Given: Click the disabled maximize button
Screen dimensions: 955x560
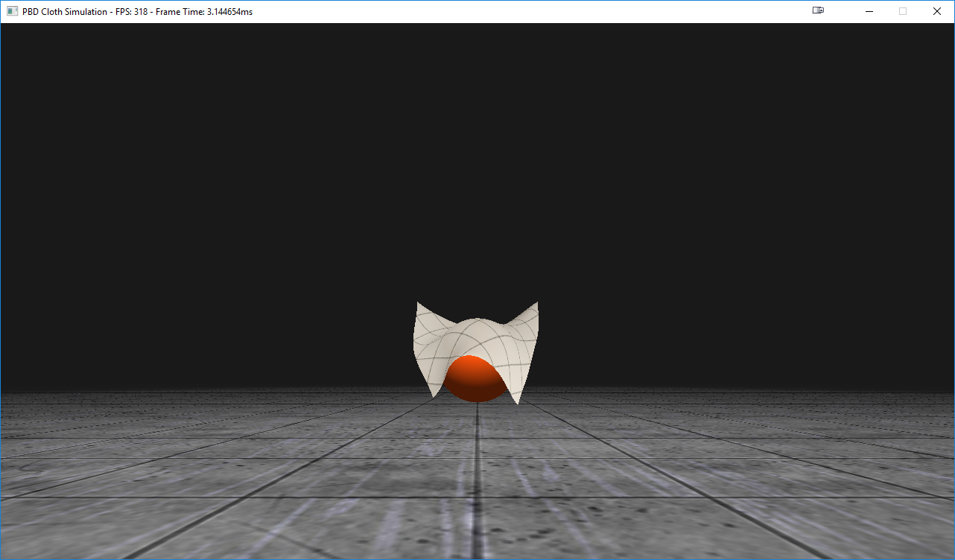Looking at the screenshot, I should [x=903, y=11].
